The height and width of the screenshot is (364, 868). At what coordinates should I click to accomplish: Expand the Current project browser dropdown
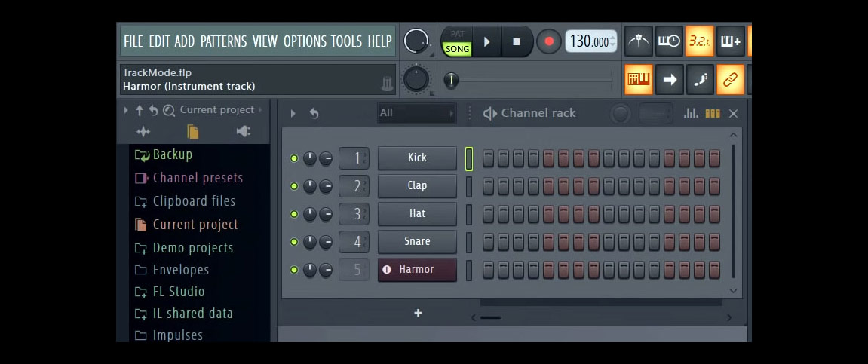click(222, 109)
